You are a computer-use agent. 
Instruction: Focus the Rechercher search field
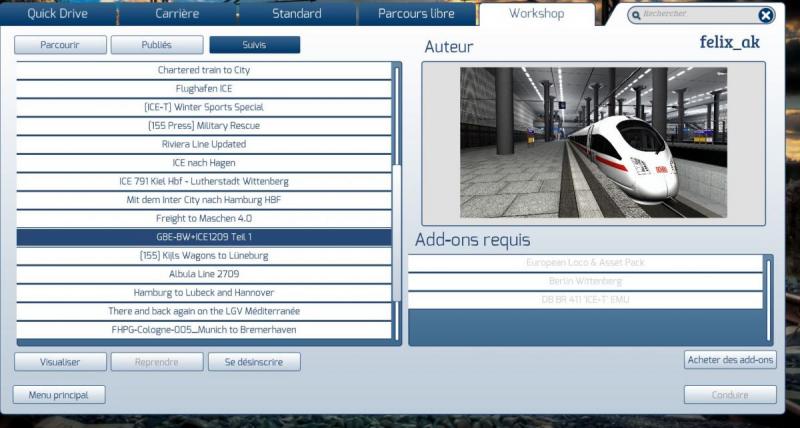point(696,15)
